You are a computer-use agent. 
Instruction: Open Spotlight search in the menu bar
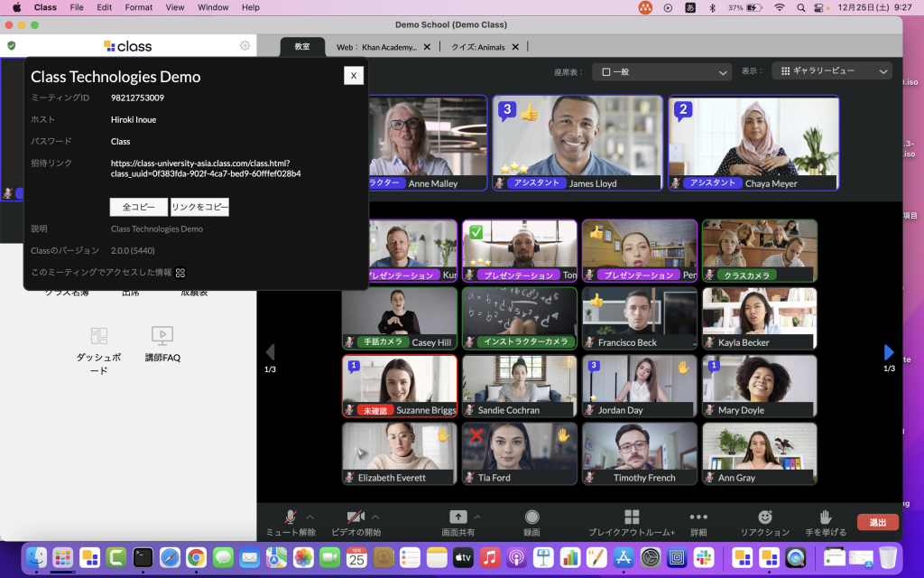click(x=801, y=7)
